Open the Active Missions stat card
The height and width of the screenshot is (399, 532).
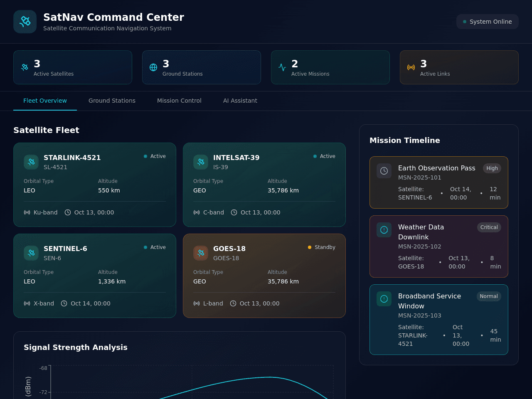(330, 67)
